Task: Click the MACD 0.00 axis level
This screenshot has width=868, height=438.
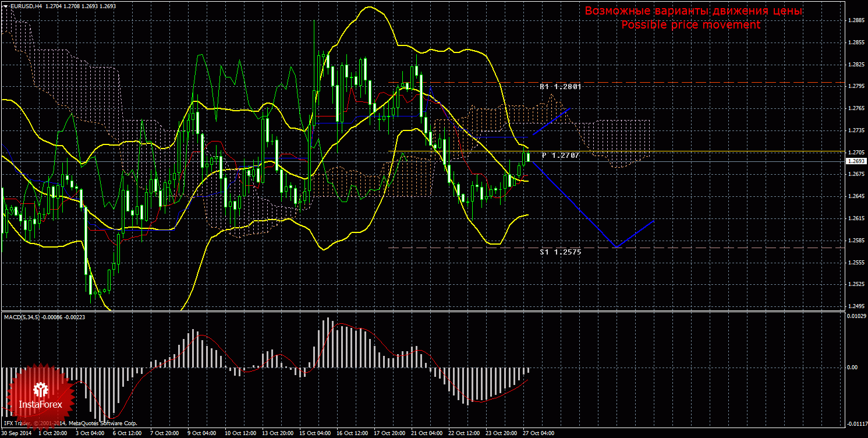Action: pos(852,368)
